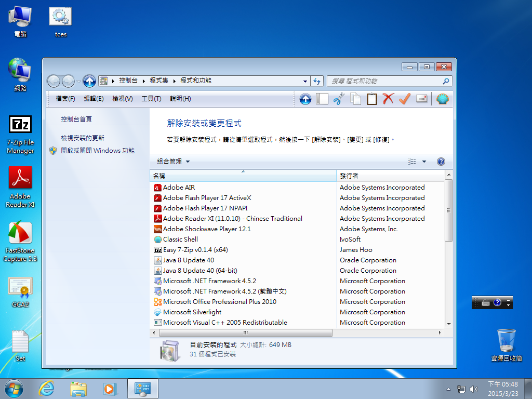Click the Email envelope toolbar icon
The height and width of the screenshot is (399, 532).
tap(421, 98)
